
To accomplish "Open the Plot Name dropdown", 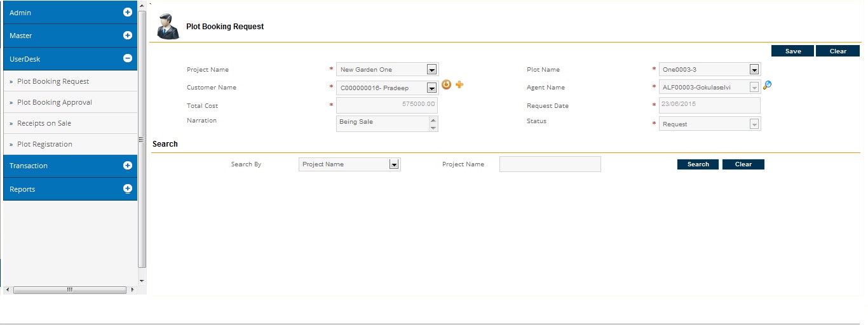I will coord(754,70).
